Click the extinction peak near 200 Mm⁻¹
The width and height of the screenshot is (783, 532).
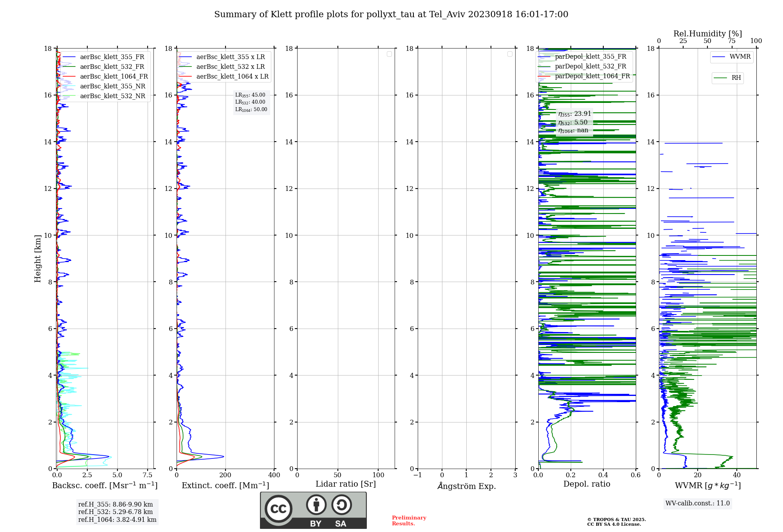223,457
